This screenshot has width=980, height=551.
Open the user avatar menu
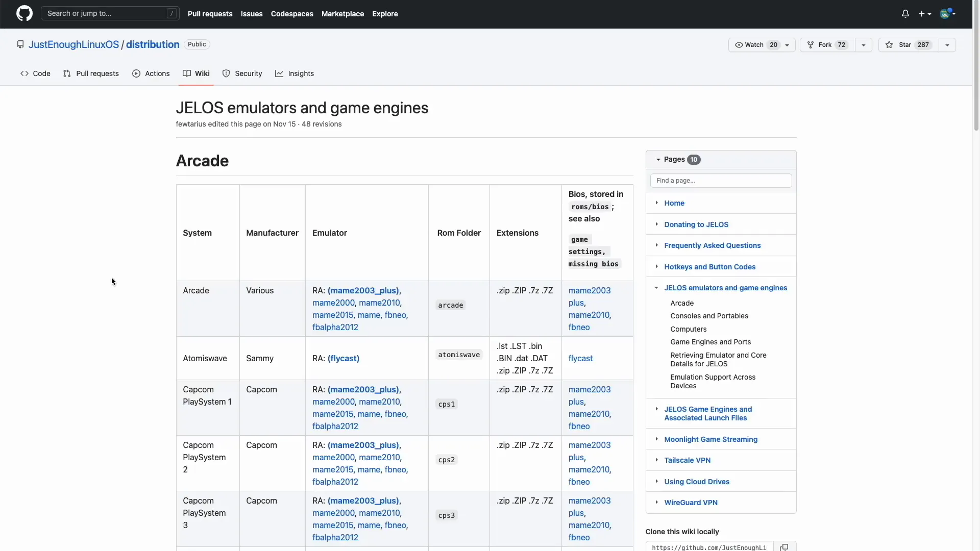[947, 13]
